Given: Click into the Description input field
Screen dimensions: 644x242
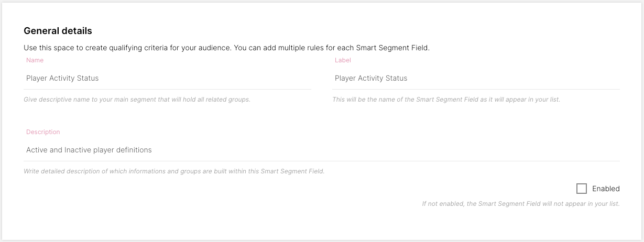Looking at the screenshot, I should pyautogui.click(x=367, y=150).
